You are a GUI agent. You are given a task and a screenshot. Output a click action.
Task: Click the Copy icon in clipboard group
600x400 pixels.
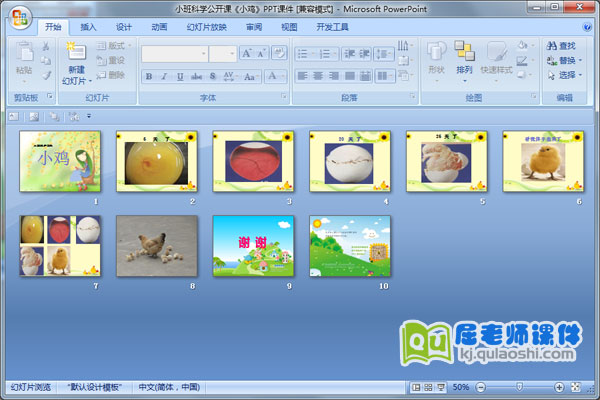(46, 60)
